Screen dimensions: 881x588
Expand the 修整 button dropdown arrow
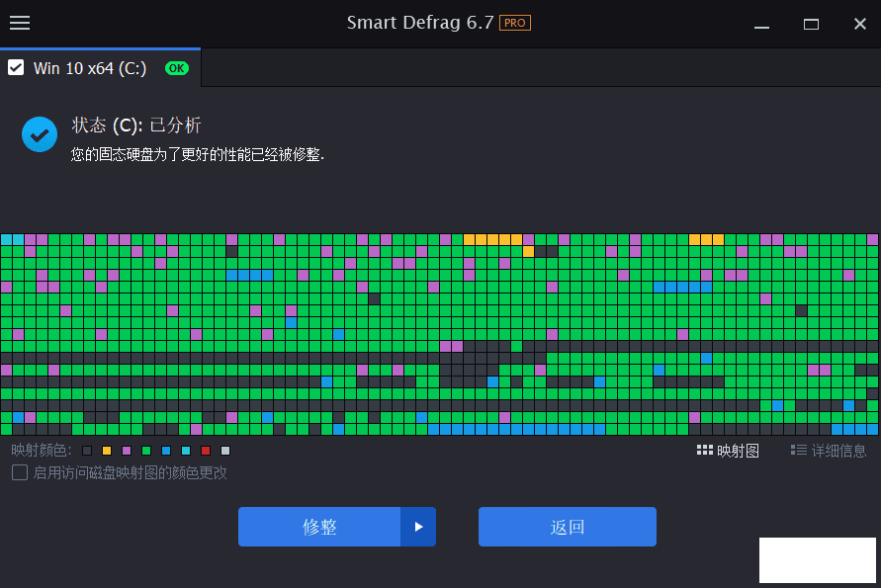click(x=418, y=527)
